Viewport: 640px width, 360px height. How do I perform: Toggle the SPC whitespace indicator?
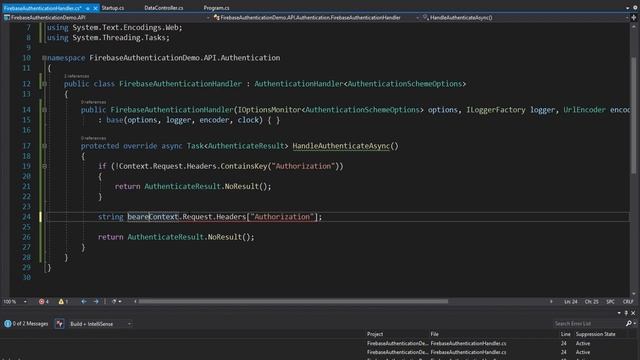coord(610,302)
